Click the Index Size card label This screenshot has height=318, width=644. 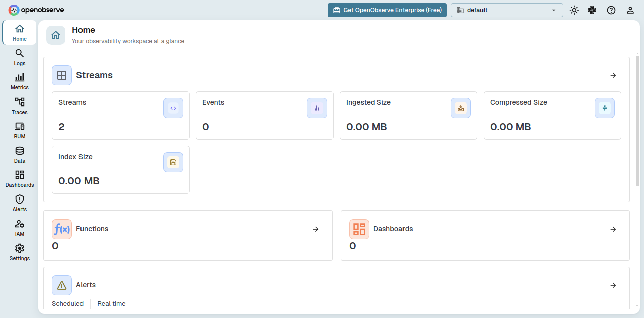[x=75, y=157]
